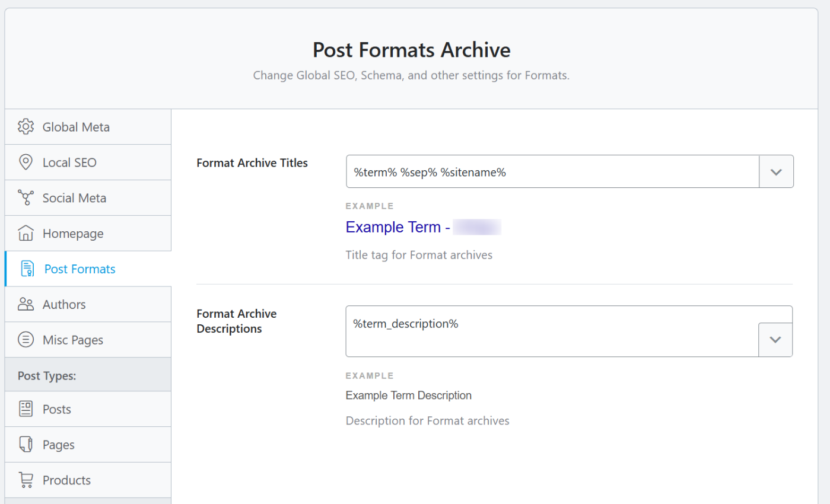Click the Format Archive Descriptions label
Viewport: 830px width, 504px height.
[237, 321]
